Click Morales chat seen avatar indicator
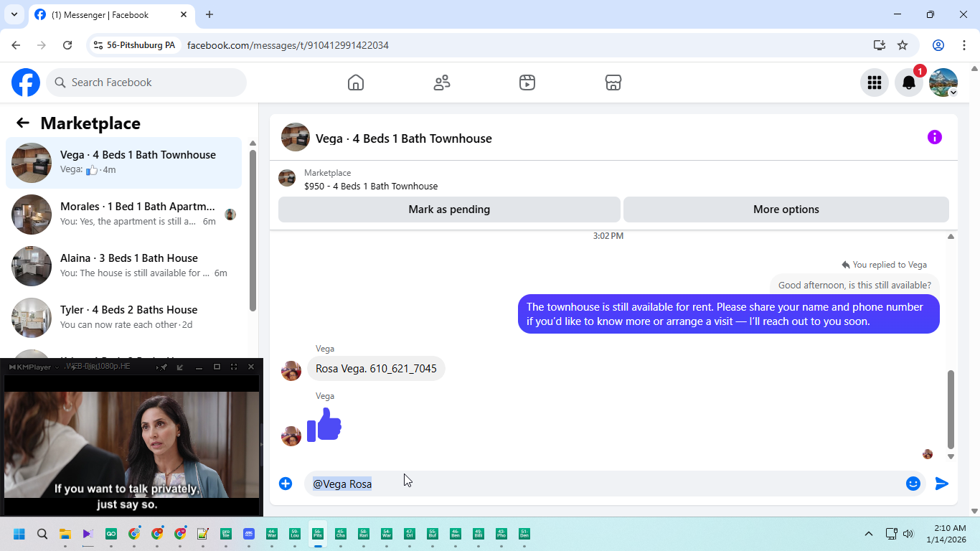This screenshot has width=980, height=551. (x=230, y=215)
